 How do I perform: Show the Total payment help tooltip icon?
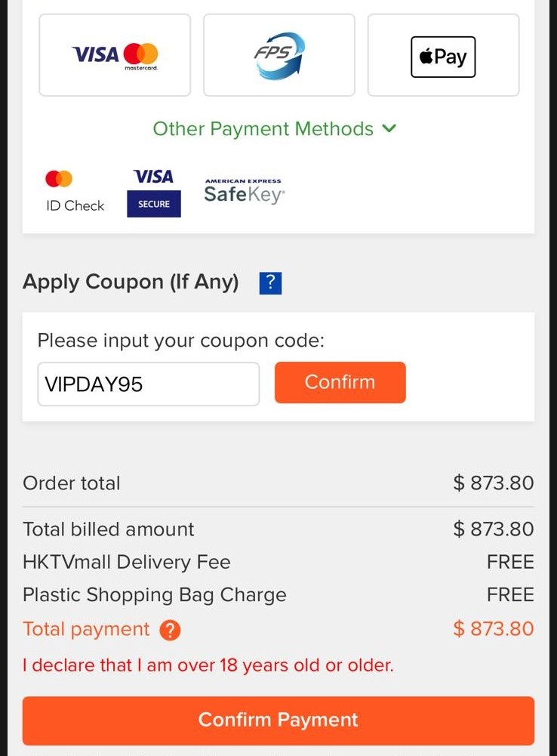click(171, 630)
